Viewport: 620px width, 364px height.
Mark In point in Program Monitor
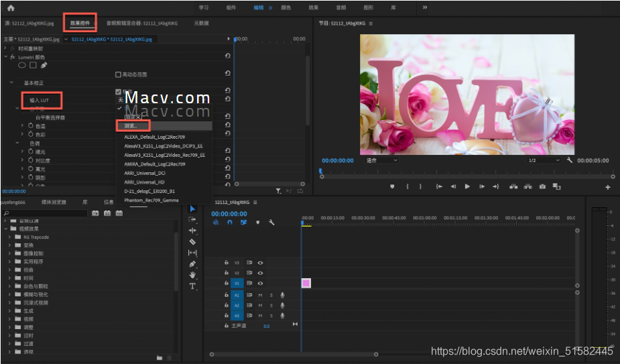[408, 186]
